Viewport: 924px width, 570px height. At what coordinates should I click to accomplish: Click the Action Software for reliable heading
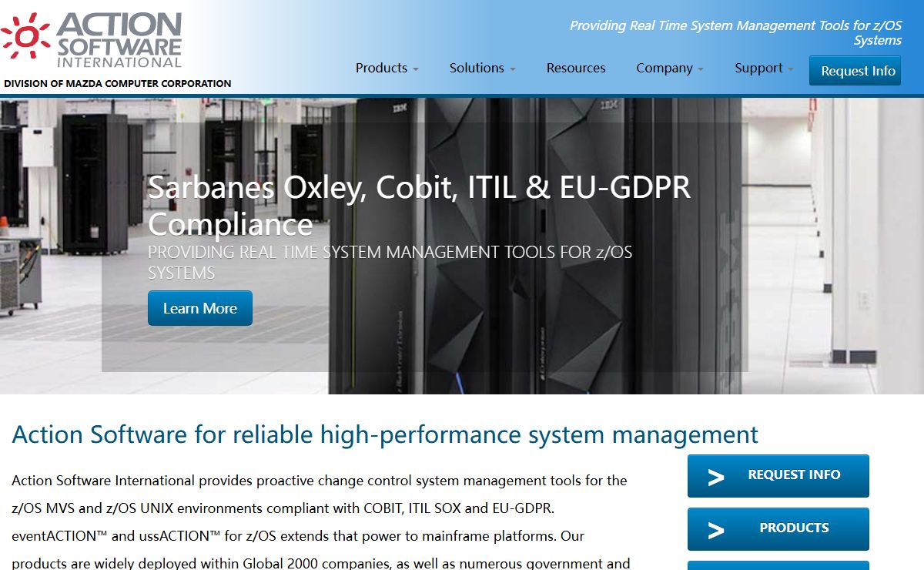(x=385, y=434)
